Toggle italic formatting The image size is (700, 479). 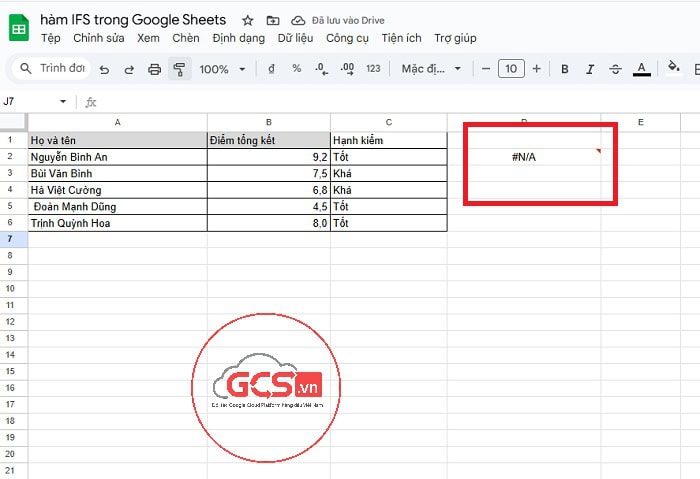tap(590, 69)
